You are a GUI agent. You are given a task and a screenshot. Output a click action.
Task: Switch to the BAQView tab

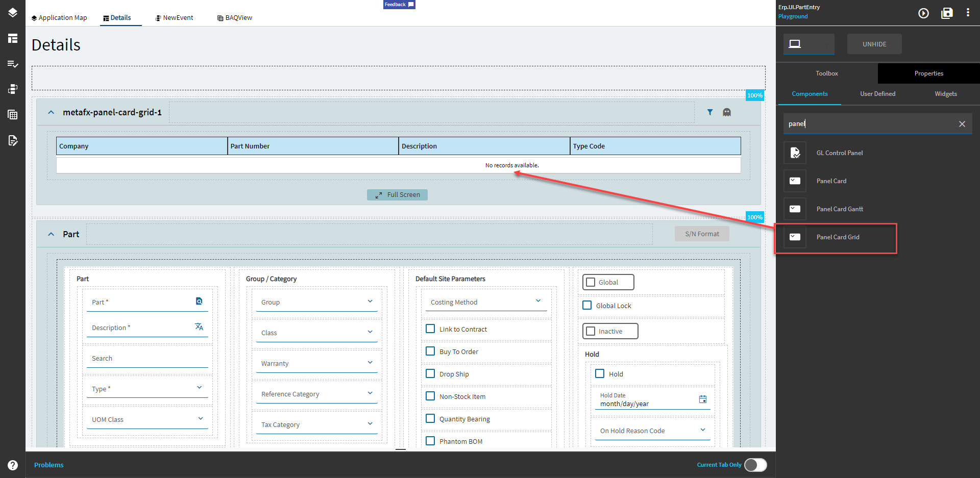coord(234,17)
